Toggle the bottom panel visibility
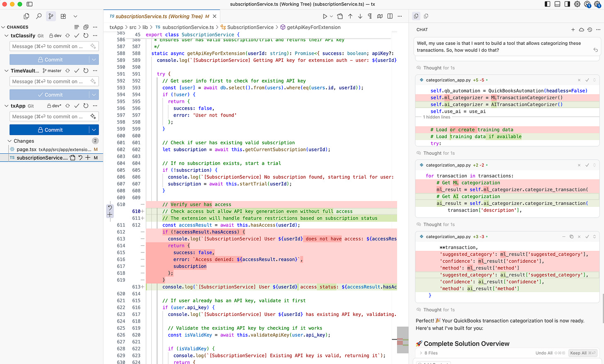 point(557,4)
